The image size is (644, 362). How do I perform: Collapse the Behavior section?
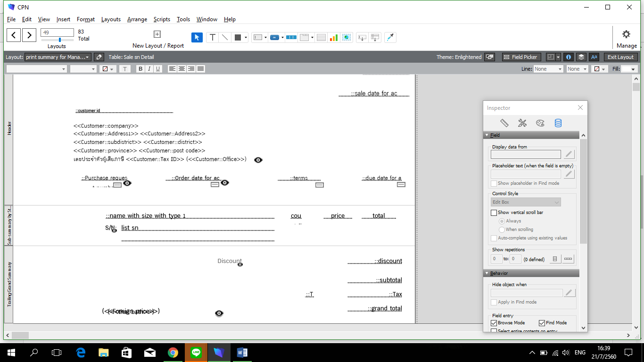[x=487, y=273]
